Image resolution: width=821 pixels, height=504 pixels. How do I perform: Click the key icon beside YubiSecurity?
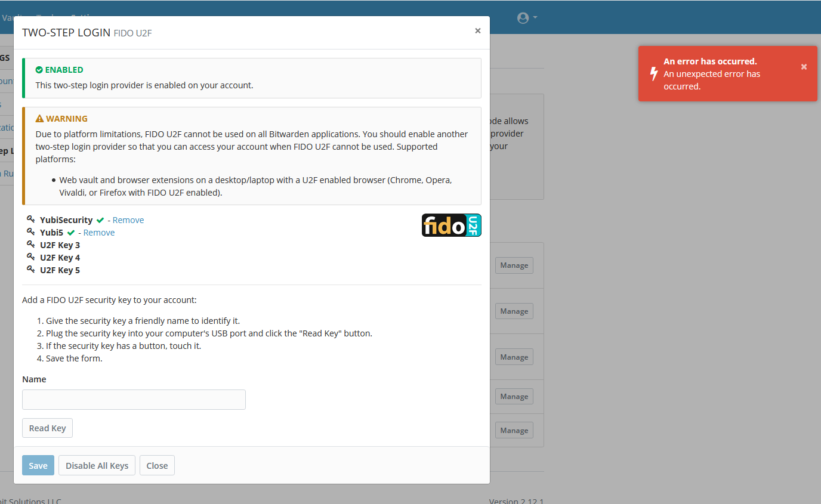coord(31,219)
